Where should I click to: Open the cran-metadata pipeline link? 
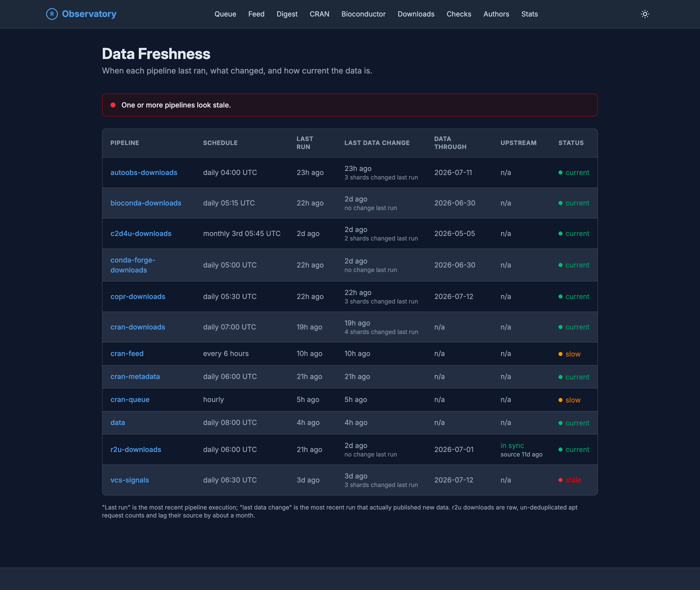click(135, 376)
